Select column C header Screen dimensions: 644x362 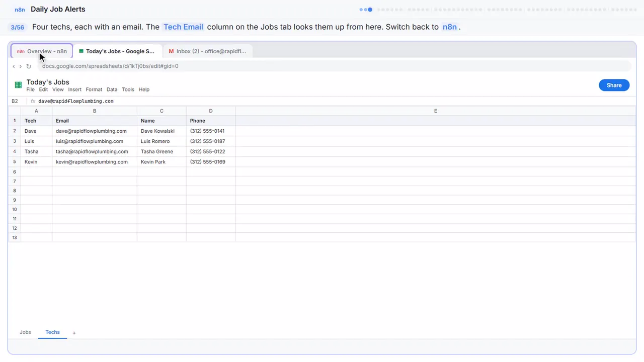tap(162, 111)
